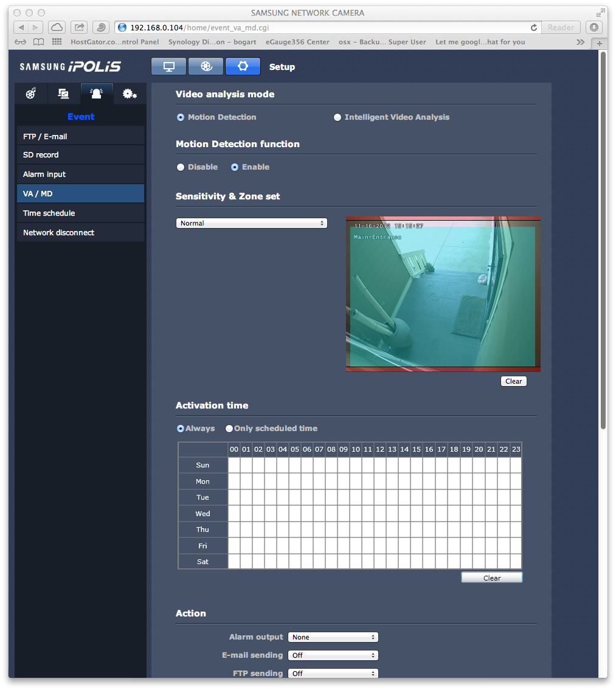The image size is (616, 690).
Task: Show more bookmarks via double chevron
Action: click(x=580, y=42)
